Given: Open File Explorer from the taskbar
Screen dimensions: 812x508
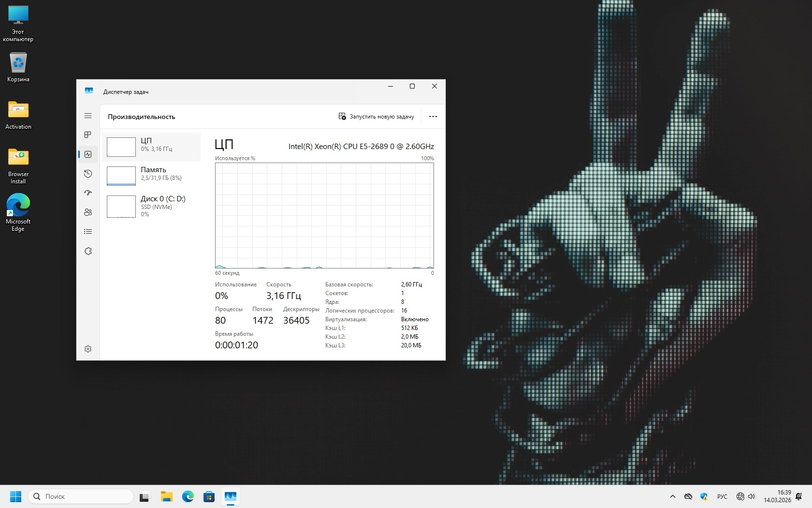Looking at the screenshot, I should pos(167,496).
